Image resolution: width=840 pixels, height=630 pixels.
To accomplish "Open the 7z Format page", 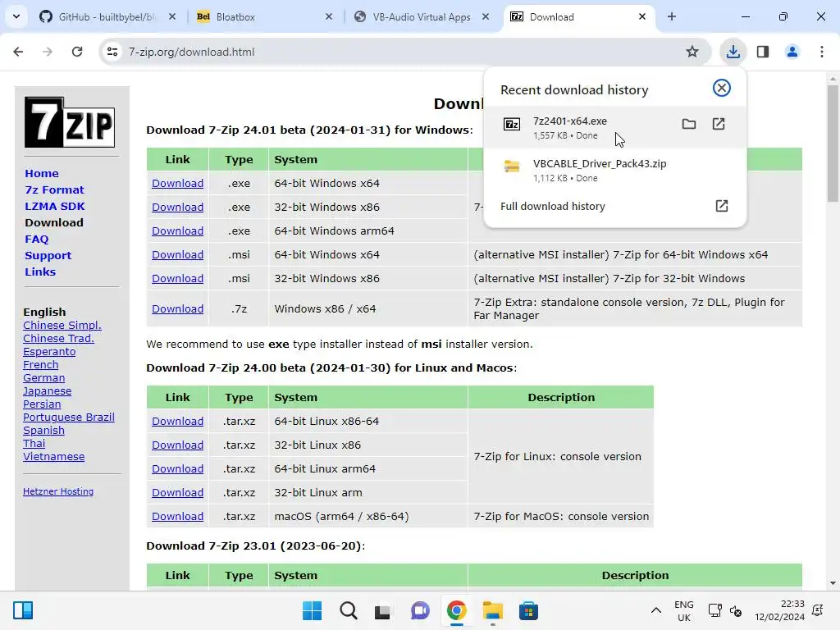I will coord(54,189).
